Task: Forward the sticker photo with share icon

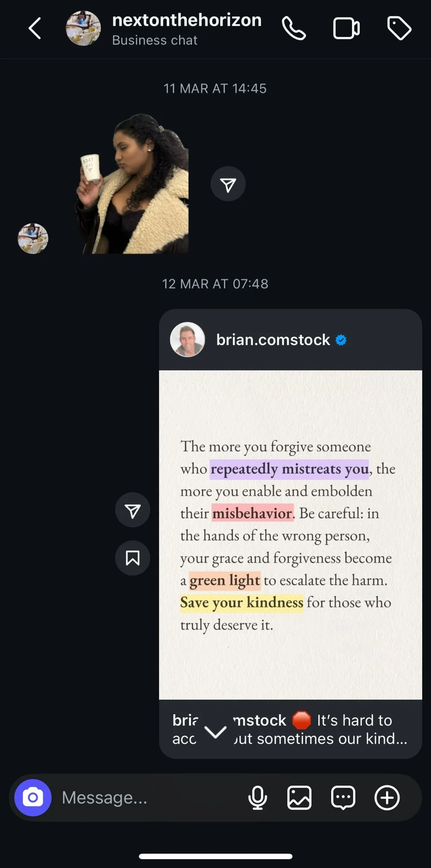Action: [x=228, y=184]
